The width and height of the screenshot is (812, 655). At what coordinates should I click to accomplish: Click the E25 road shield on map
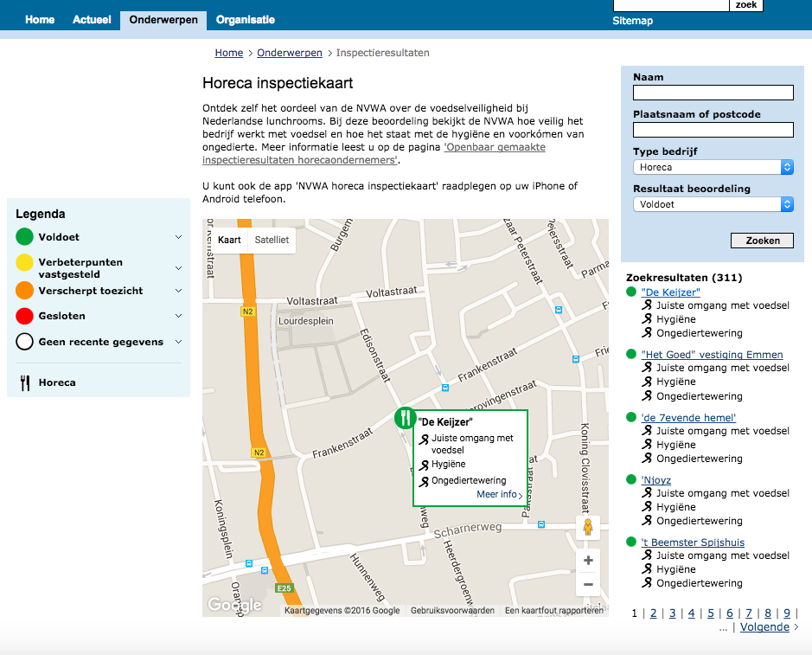click(x=284, y=588)
